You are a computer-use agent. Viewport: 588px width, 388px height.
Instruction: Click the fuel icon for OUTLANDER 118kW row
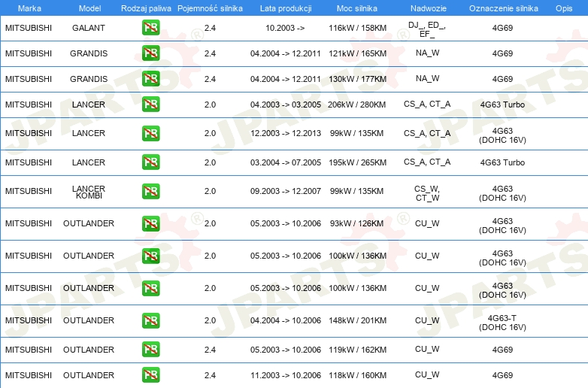150,375
